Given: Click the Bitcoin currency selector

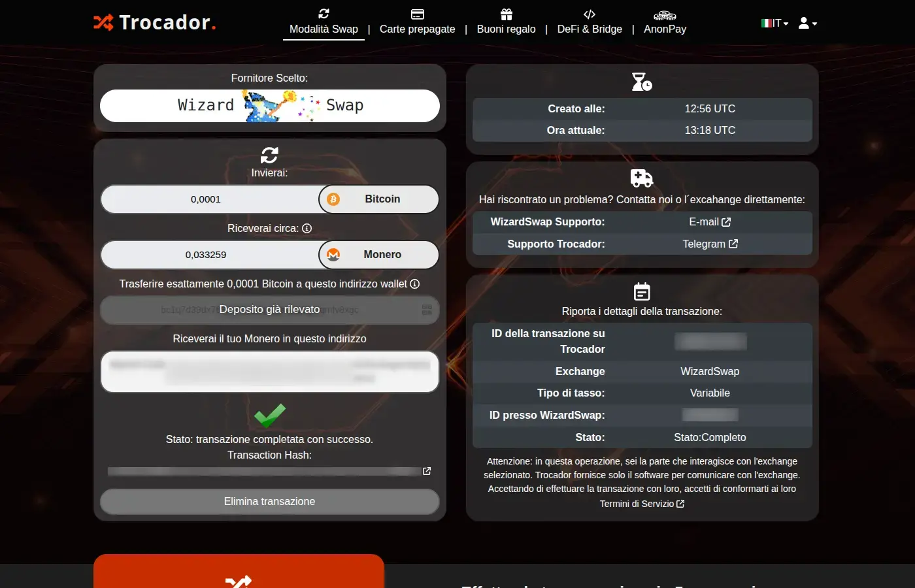Looking at the screenshot, I should 378,199.
